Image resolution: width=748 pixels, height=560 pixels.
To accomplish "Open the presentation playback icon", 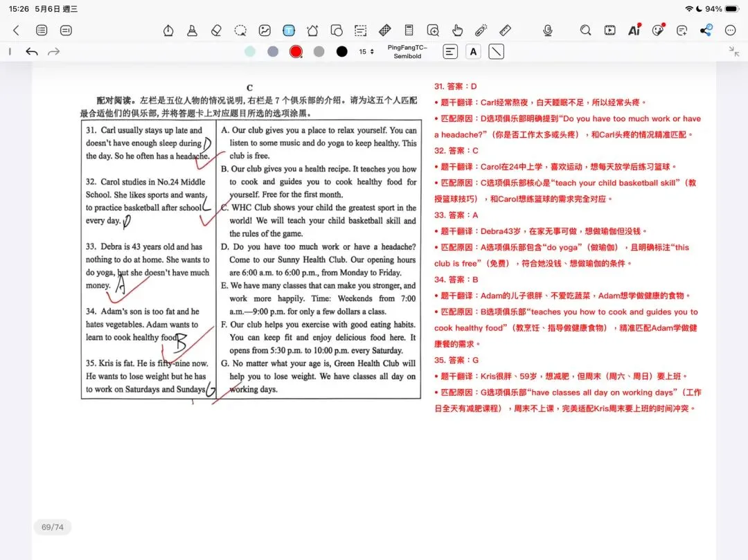I will click(609, 30).
